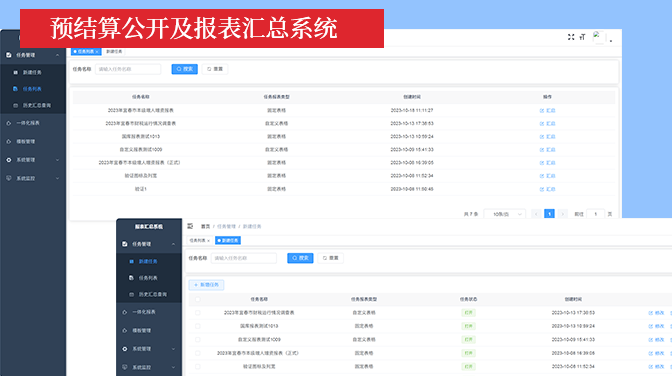The height and width of the screenshot is (376, 672).
Task: Open the 10条/页 page size dropdown
Action: tap(505, 214)
